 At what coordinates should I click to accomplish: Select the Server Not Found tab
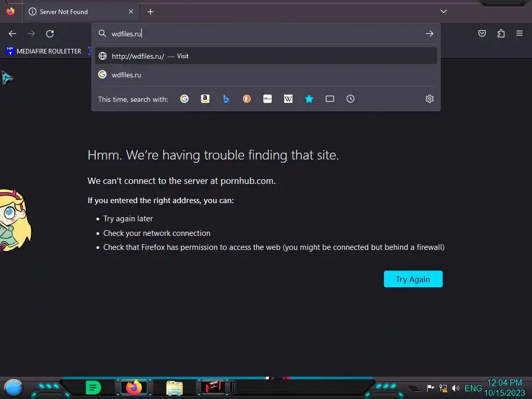82,12
